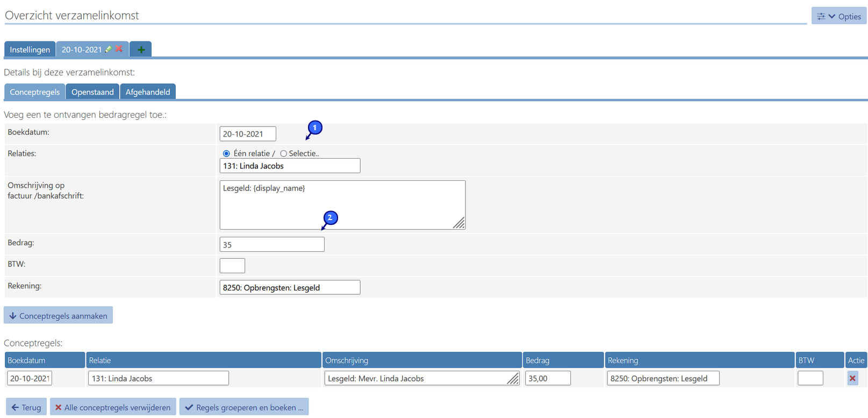Click the Rekening field 8250: Opbrengsten: Lesgeld in form

pyautogui.click(x=290, y=287)
